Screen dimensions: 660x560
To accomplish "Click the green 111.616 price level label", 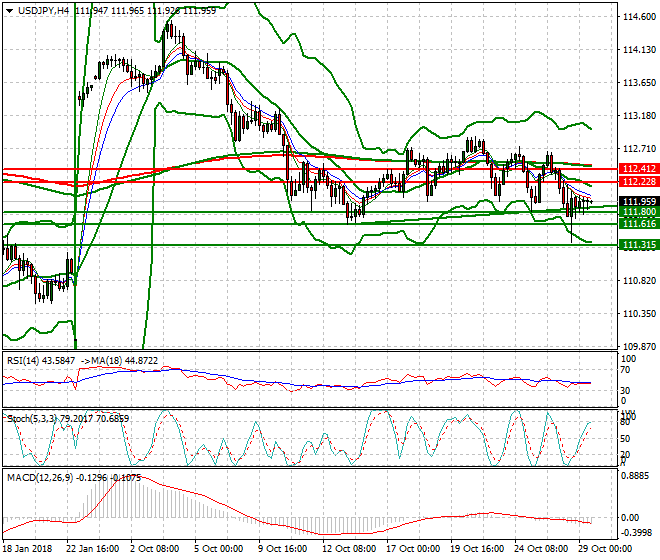I will click(x=639, y=224).
